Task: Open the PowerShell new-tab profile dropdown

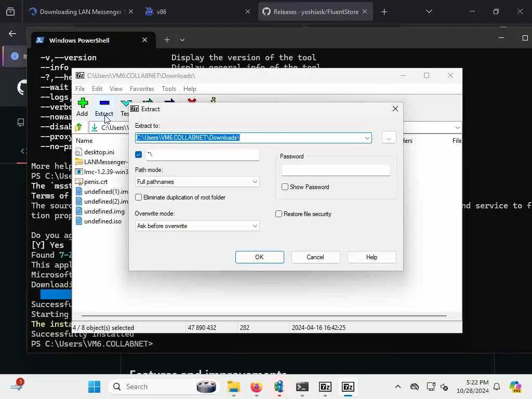Action: pyautogui.click(x=182, y=40)
